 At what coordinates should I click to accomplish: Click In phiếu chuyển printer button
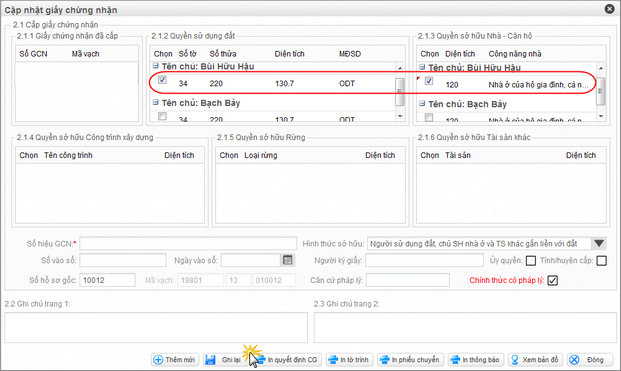tap(410, 360)
